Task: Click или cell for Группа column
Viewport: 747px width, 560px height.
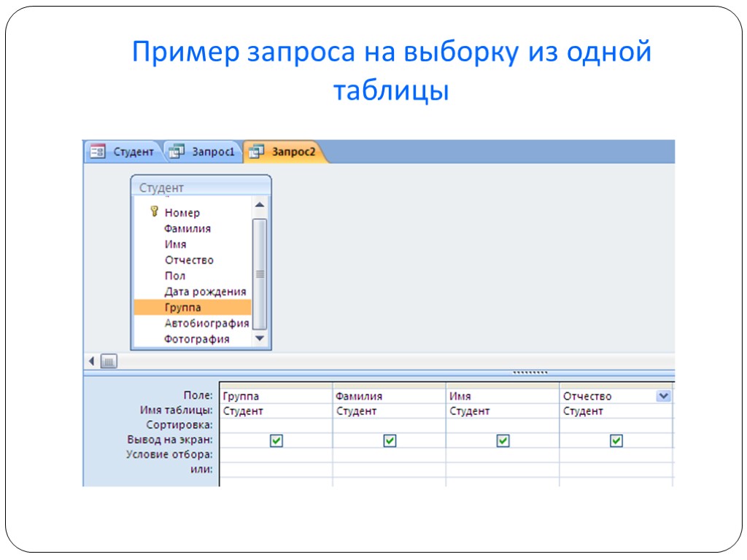Action: (x=276, y=470)
